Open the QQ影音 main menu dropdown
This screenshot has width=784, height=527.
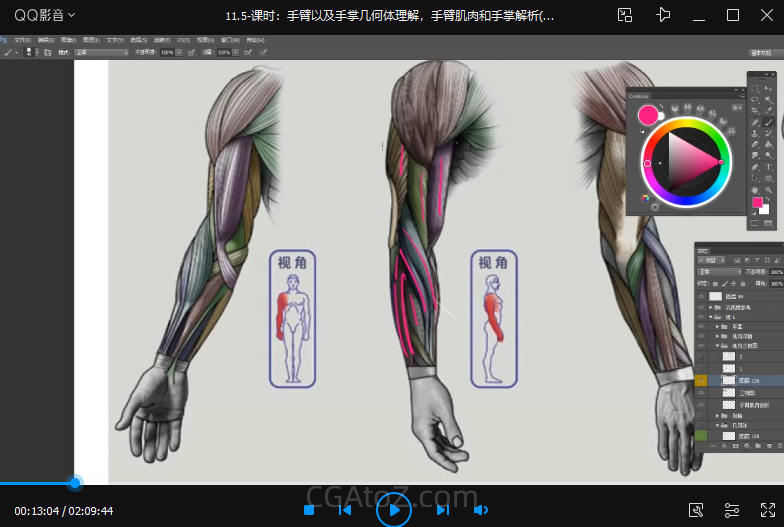pyautogui.click(x=45, y=15)
